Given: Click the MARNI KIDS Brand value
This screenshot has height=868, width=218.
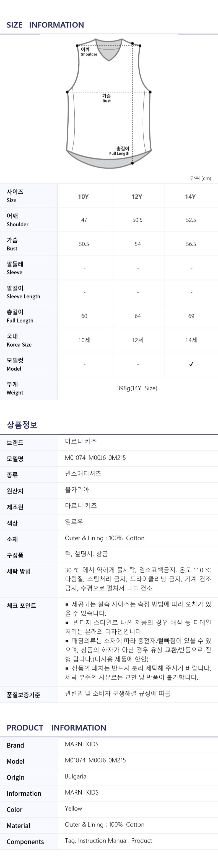Looking at the screenshot, I should (x=82, y=744).
